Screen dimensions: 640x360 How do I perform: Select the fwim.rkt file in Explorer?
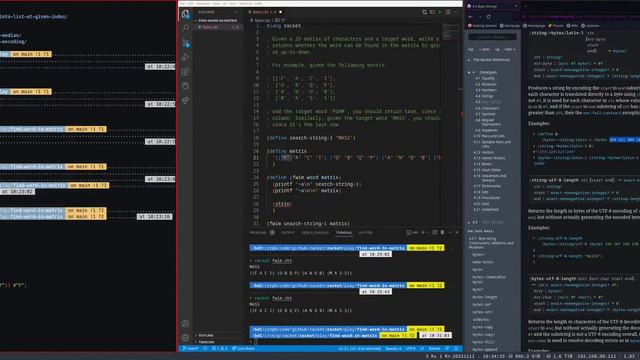pos(219,27)
